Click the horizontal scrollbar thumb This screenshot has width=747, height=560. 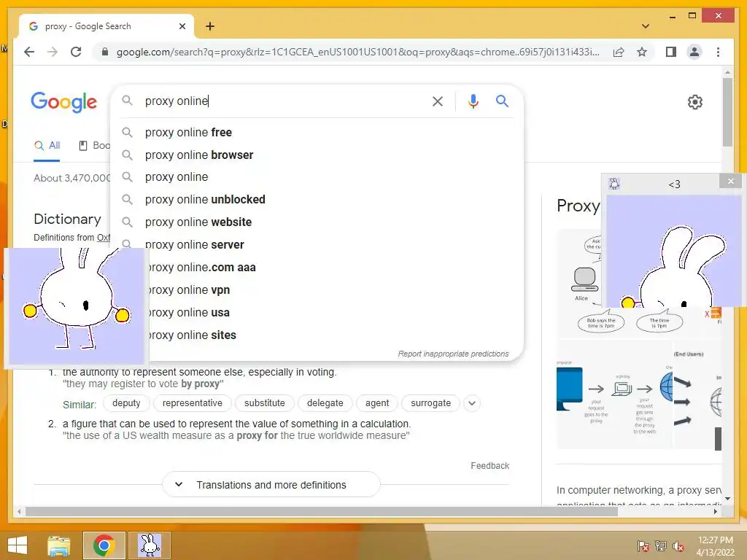pos(322,511)
